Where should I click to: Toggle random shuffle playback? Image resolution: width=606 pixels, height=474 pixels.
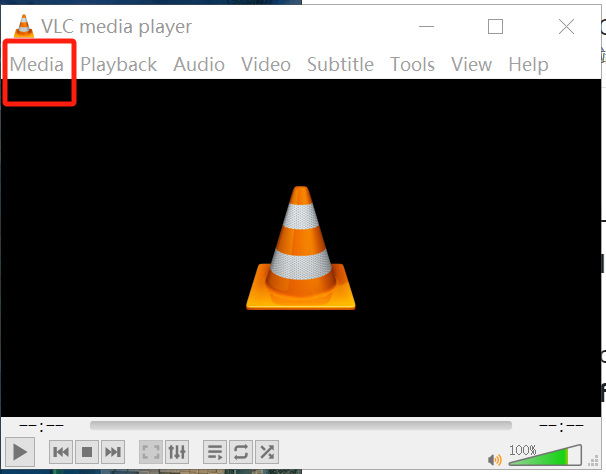point(267,452)
